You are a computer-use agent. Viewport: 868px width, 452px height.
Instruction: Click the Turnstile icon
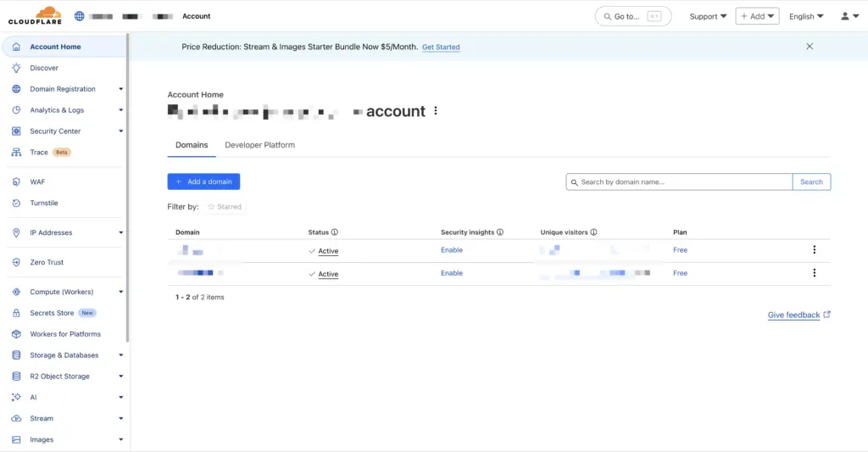(x=16, y=203)
